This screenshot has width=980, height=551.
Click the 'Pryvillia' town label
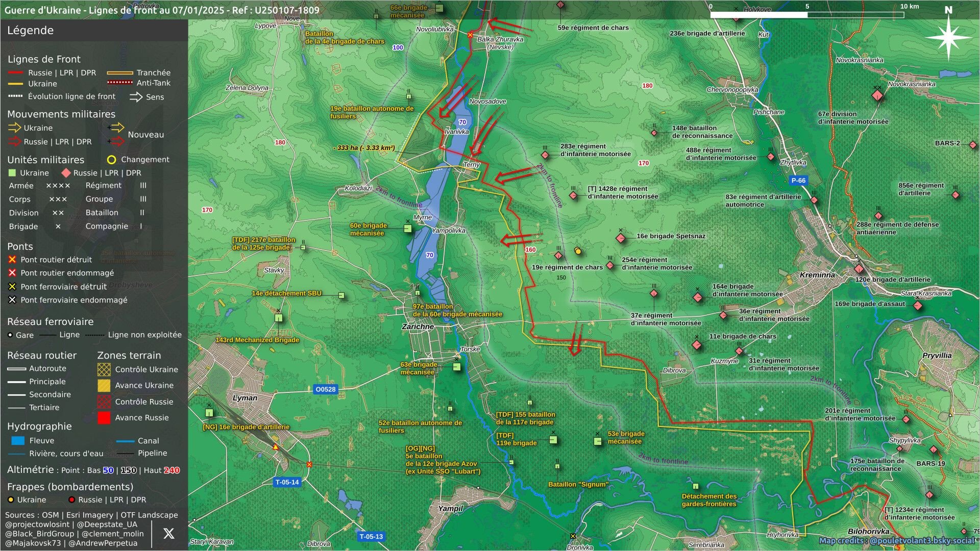pos(937,355)
